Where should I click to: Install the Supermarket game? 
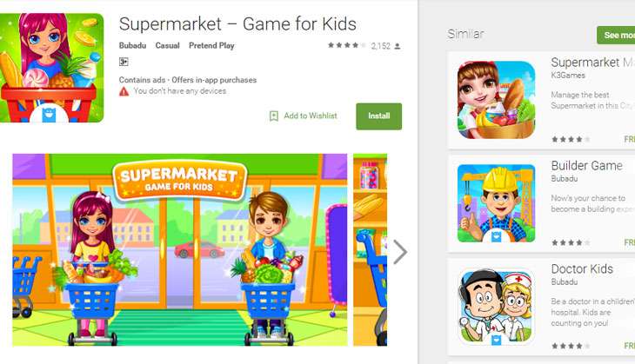click(379, 116)
